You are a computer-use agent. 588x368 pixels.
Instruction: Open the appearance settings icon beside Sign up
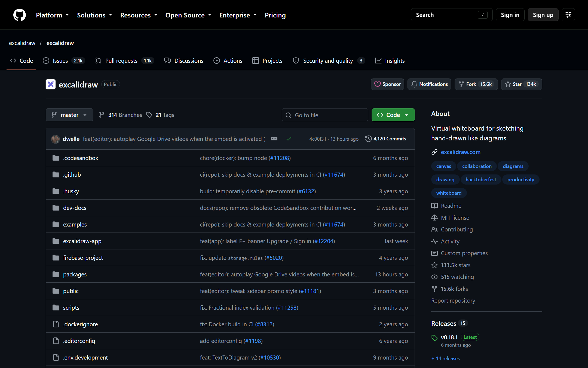point(568,15)
